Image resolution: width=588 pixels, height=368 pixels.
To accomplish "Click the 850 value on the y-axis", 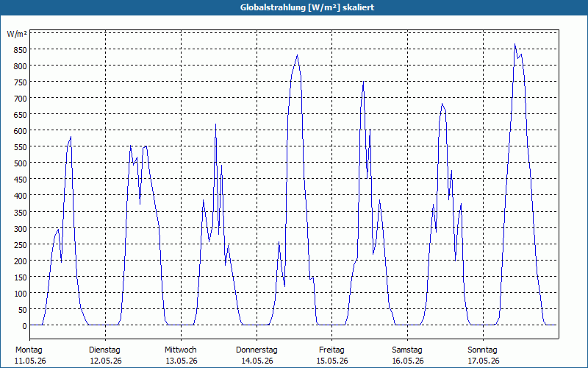I will pos(21,50).
